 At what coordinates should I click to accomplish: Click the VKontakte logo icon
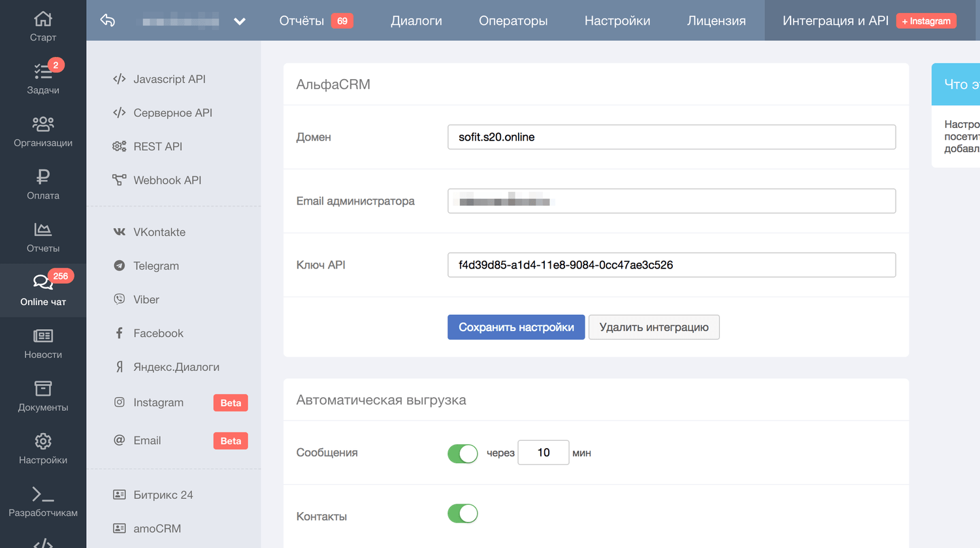[x=119, y=232]
